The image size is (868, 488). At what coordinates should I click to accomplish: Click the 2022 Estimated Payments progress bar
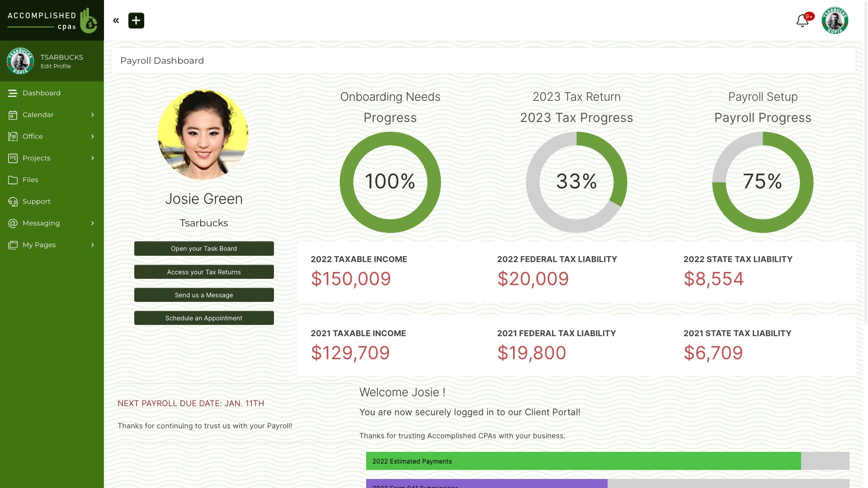[x=583, y=461]
